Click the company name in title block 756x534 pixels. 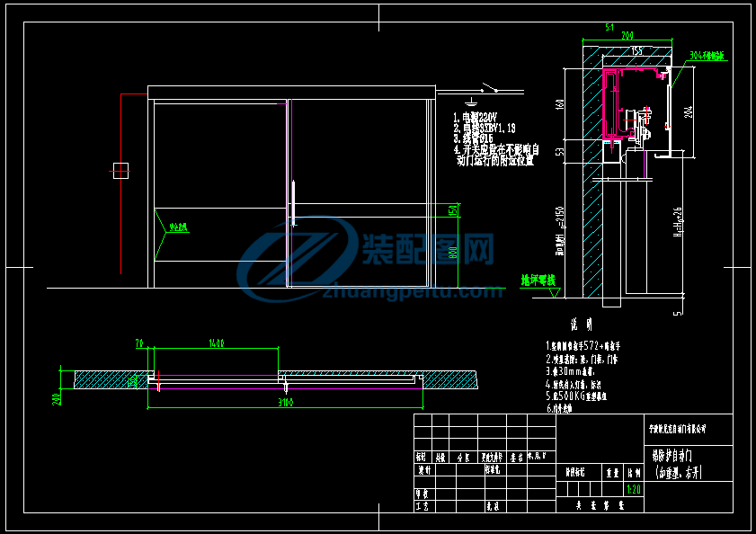(677, 429)
